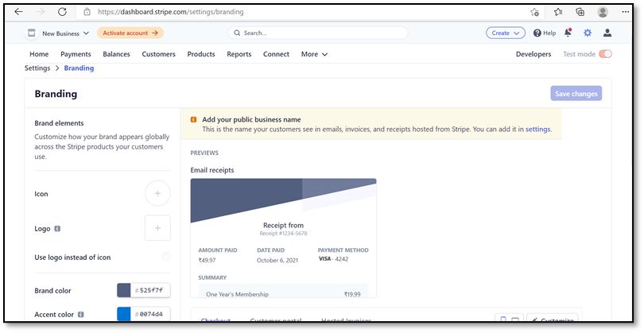Viewport: 644px width, 333px height.
Task: Check Use logo instead of icon
Action: (x=166, y=257)
